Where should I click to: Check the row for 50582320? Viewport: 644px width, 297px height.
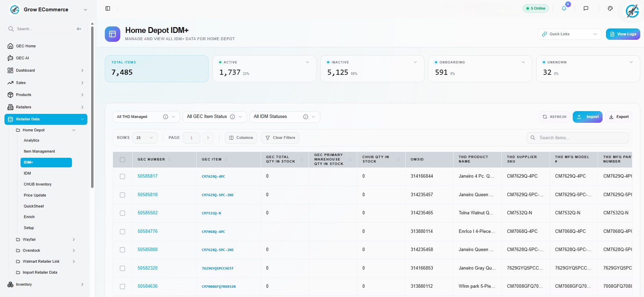pyautogui.click(x=122, y=268)
